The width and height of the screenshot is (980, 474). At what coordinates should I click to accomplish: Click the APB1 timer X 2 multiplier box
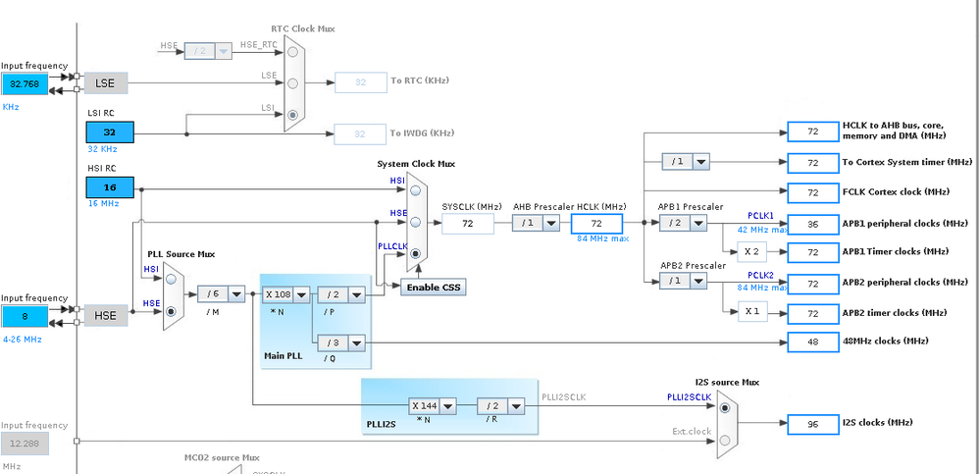tap(751, 251)
